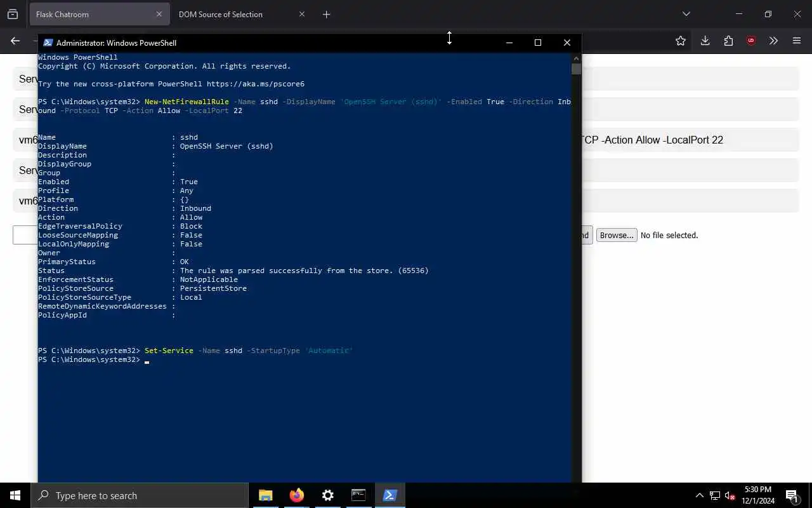Image resolution: width=812 pixels, height=508 pixels.
Task: Expand the list all tabs dropdown
Action: point(686,14)
